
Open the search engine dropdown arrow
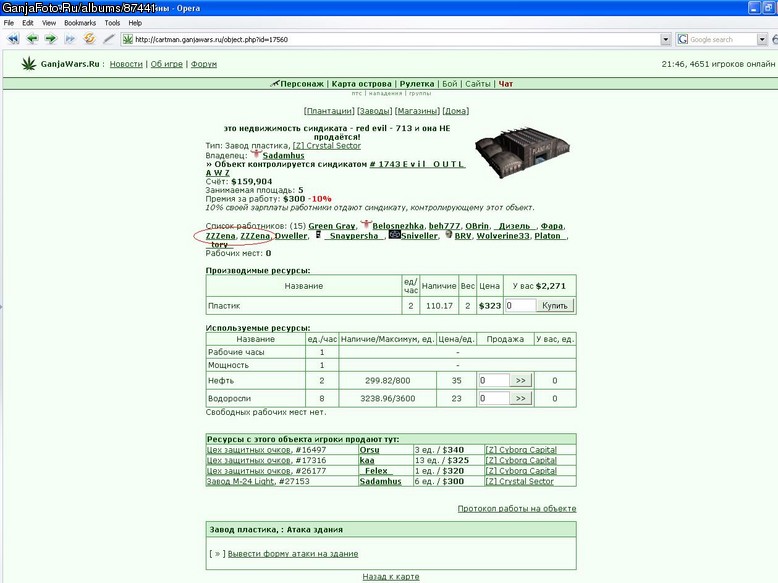click(762, 39)
